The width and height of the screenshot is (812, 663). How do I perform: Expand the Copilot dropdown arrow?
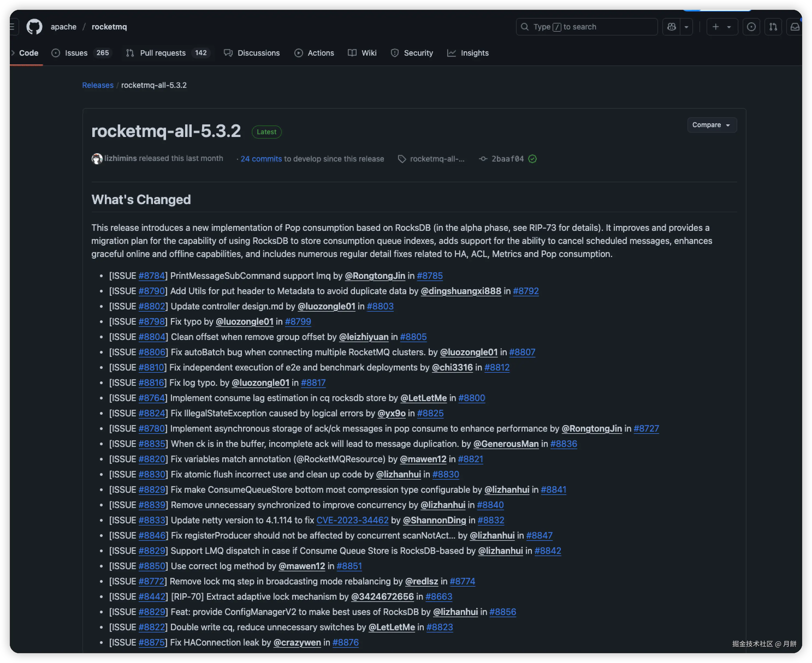pos(686,27)
